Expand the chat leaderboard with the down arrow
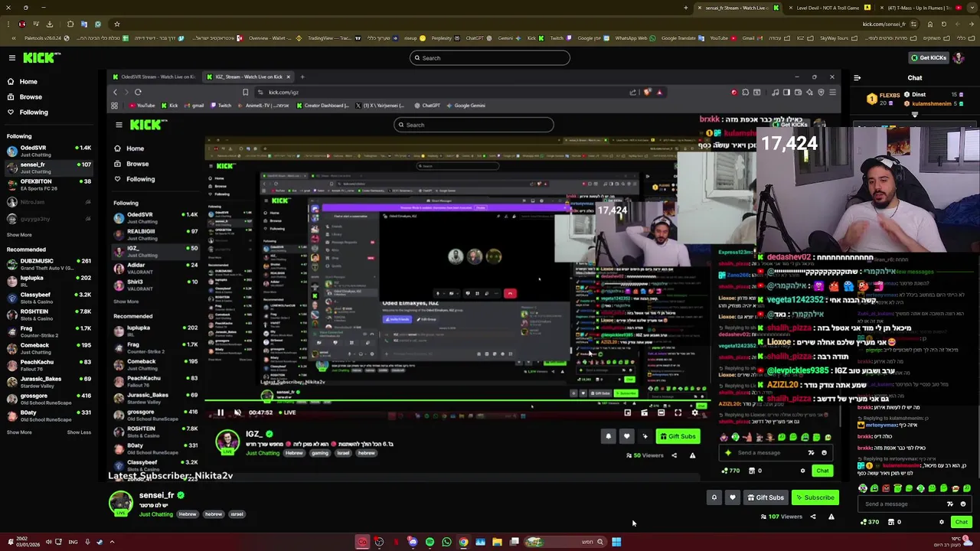 point(914,115)
